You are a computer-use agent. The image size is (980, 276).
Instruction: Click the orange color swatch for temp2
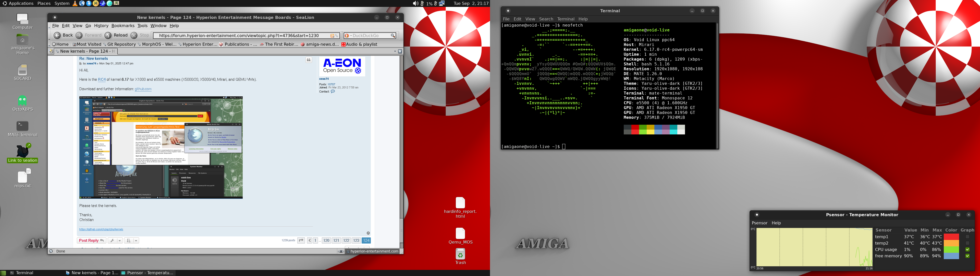[951, 243]
